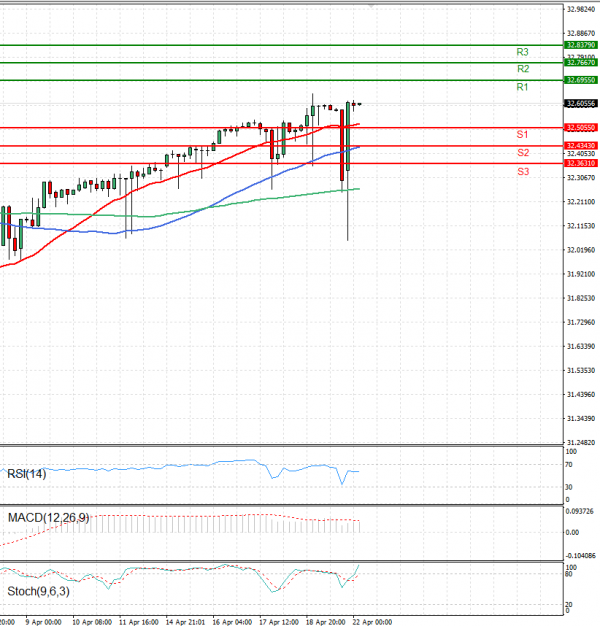The image size is (600, 626).
Task: Click the S2 support level label
Action: 523,153
